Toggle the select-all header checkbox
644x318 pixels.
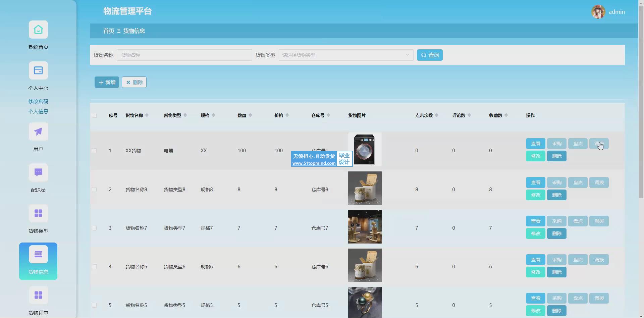94,115
